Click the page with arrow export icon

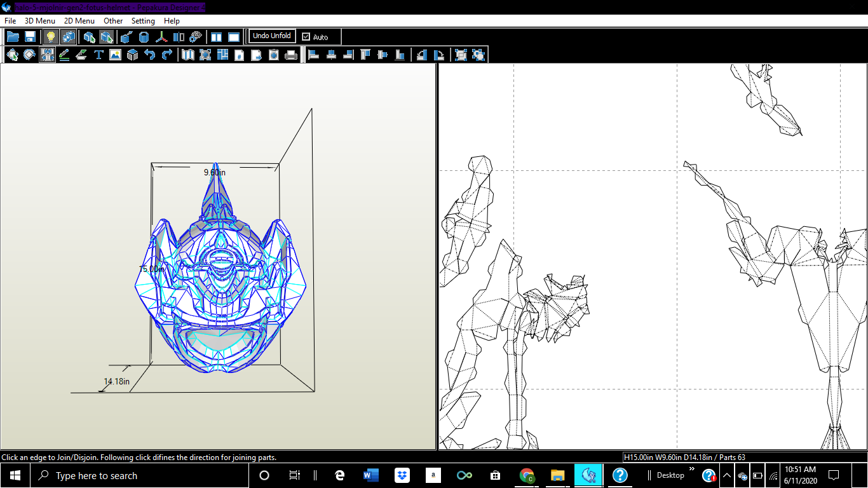click(x=257, y=55)
